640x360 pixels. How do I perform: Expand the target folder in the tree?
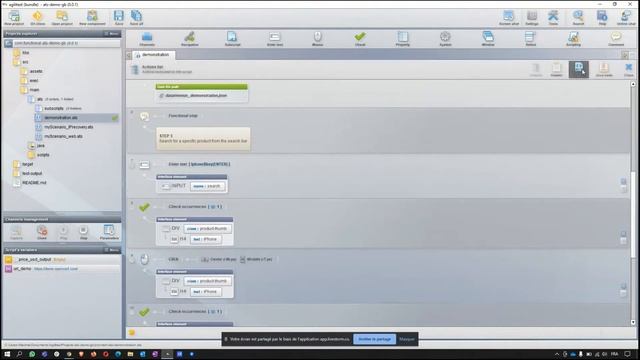[x=16, y=164]
